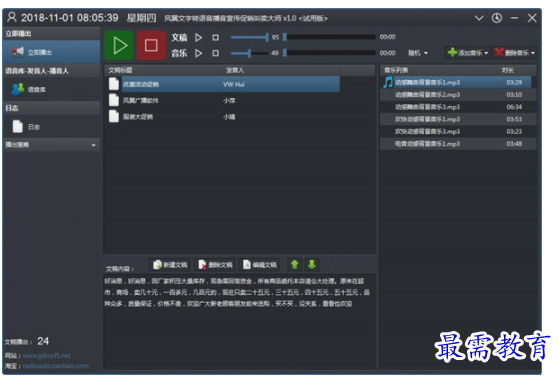Click the blue music note icon
Screen dimensions: 559x378
pos(388,82)
